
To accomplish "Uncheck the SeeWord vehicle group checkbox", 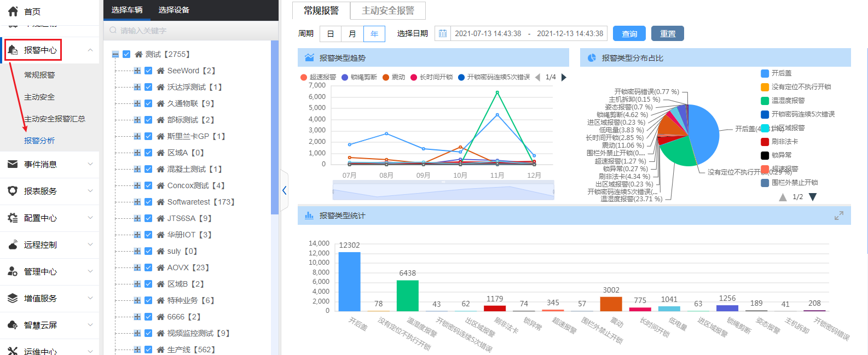I will [x=148, y=71].
